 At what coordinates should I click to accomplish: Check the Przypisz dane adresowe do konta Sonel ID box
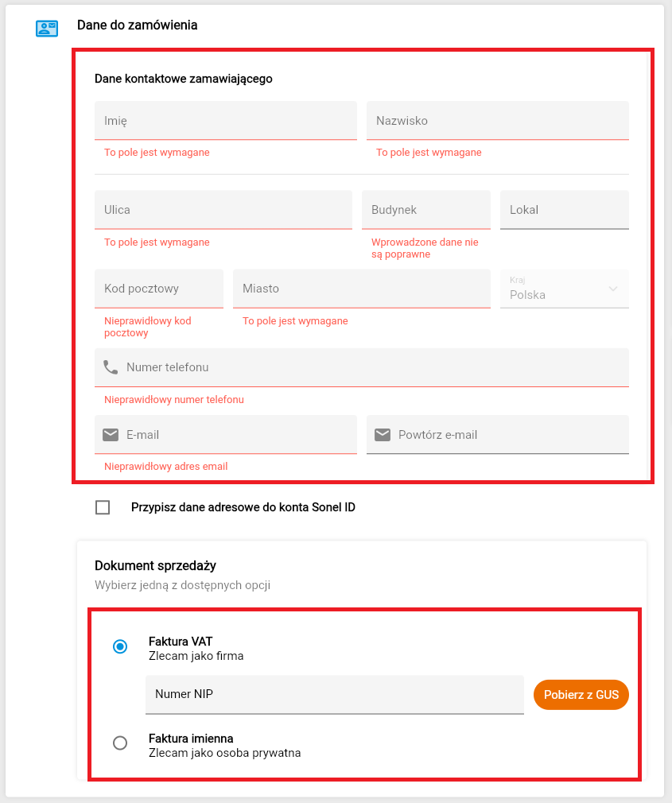click(x=103, y=507)
